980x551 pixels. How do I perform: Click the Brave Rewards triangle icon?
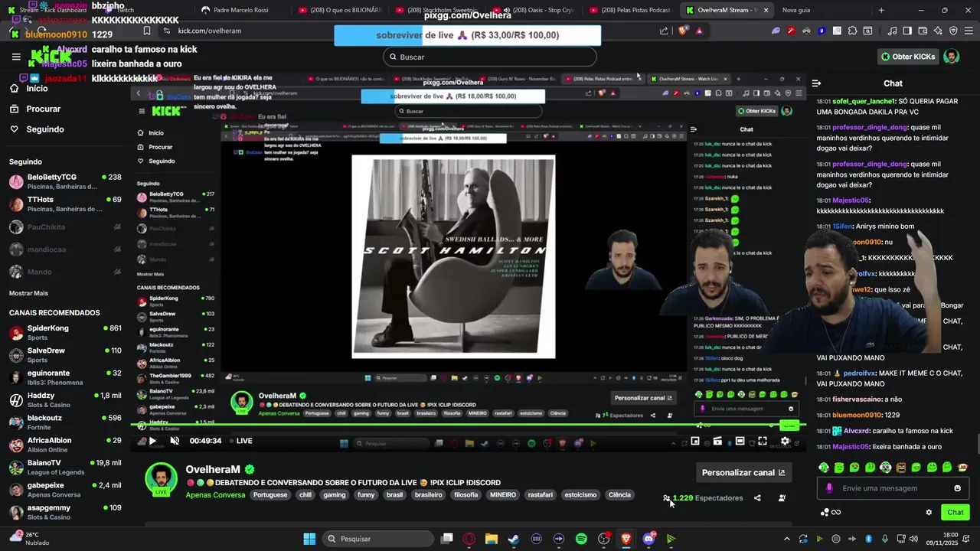(x=699, y=31)
